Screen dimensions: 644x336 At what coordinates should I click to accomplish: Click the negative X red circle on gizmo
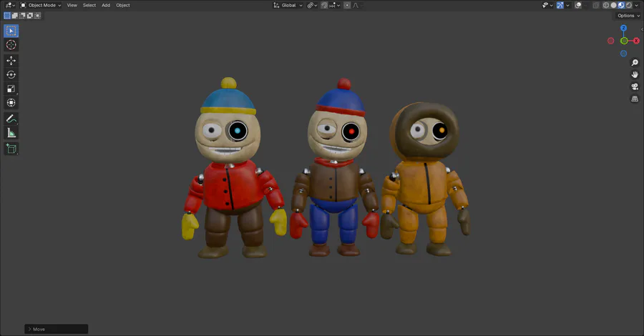point(611,41)
